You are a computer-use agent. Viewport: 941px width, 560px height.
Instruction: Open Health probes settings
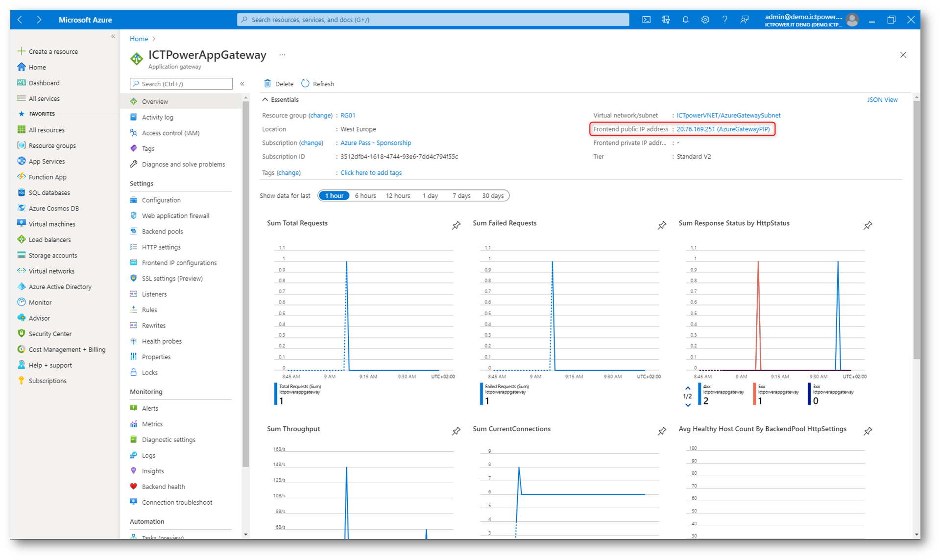click(181, 341)
